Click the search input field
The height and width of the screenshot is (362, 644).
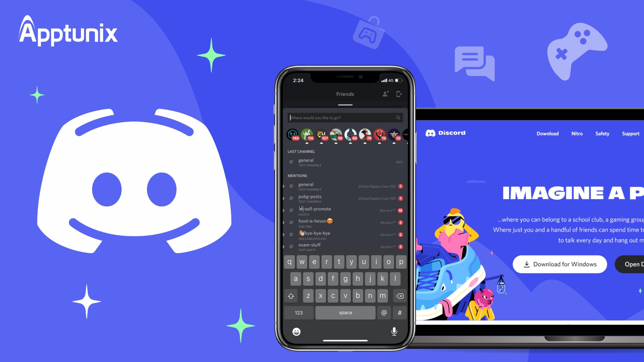pos(345,117)
